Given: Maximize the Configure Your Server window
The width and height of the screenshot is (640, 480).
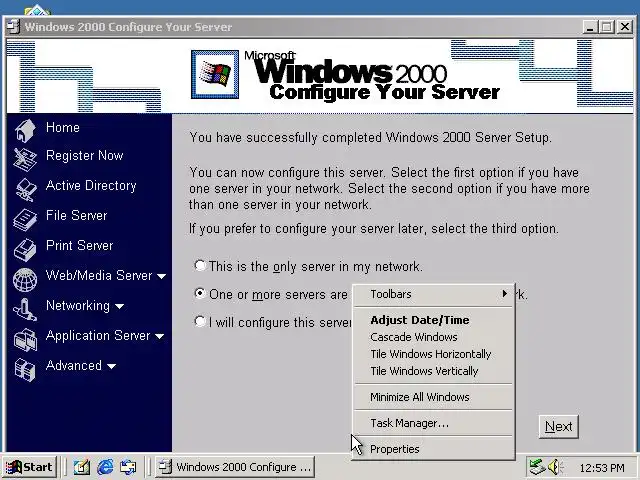Looking at the screenshot, I should coord(607,27).
